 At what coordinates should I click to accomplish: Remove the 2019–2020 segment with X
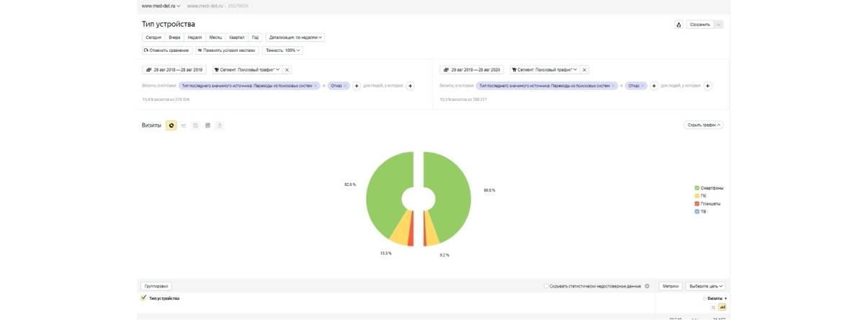[585, 70]
